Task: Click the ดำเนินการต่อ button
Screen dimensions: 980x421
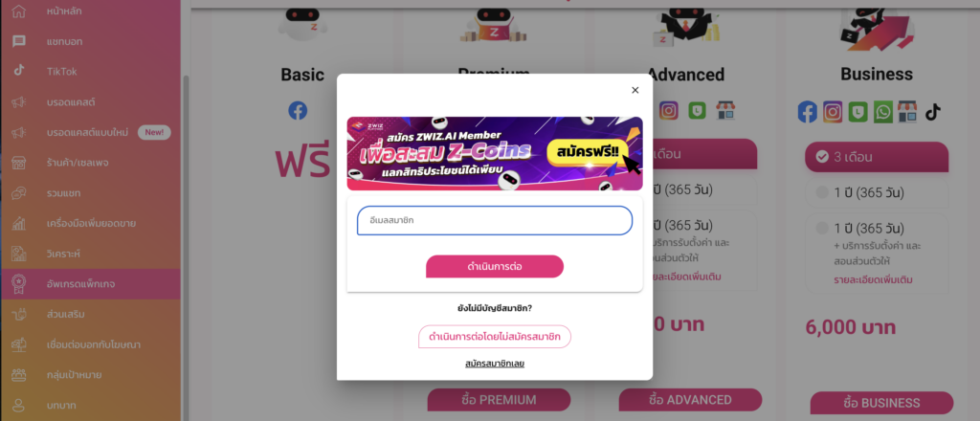Action: (495, 267)
